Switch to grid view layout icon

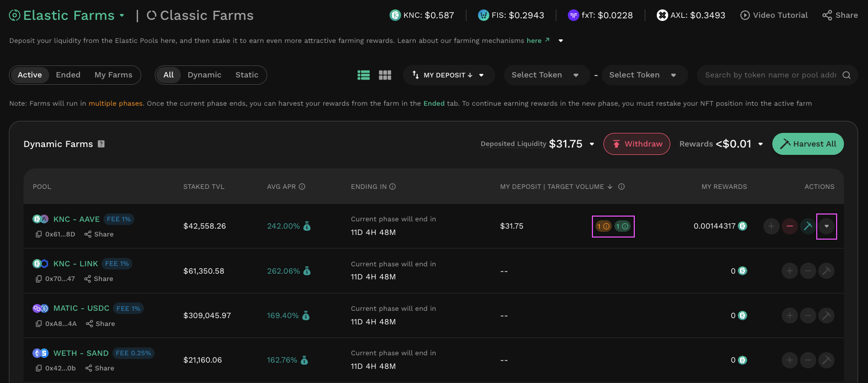pos(385,75)
